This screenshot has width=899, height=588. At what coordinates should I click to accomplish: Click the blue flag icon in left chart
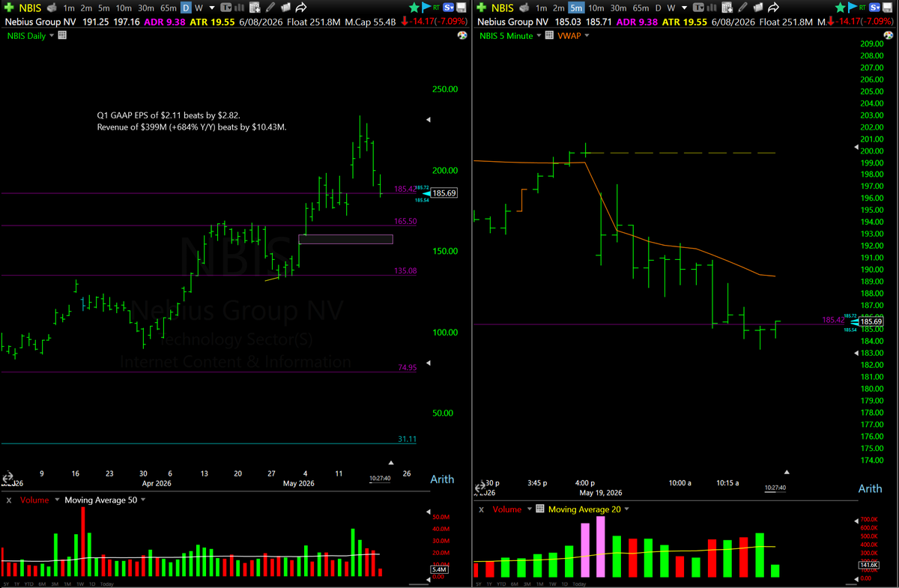pos(426,7)
